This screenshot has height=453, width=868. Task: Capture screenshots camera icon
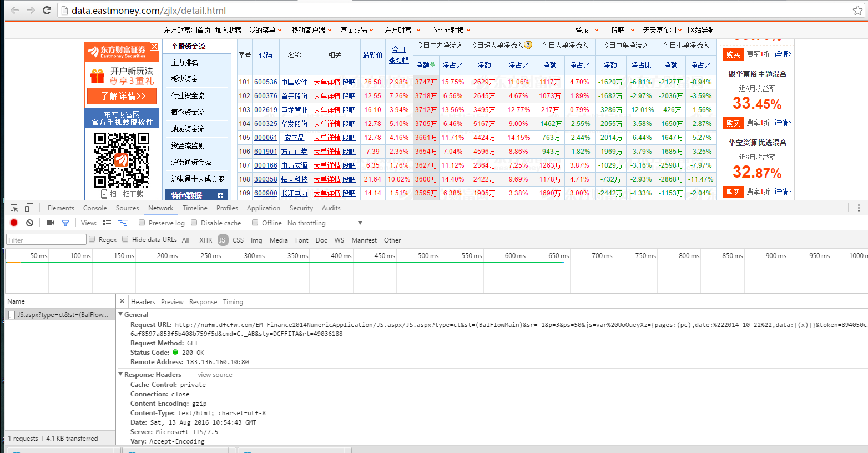(50, 223)
